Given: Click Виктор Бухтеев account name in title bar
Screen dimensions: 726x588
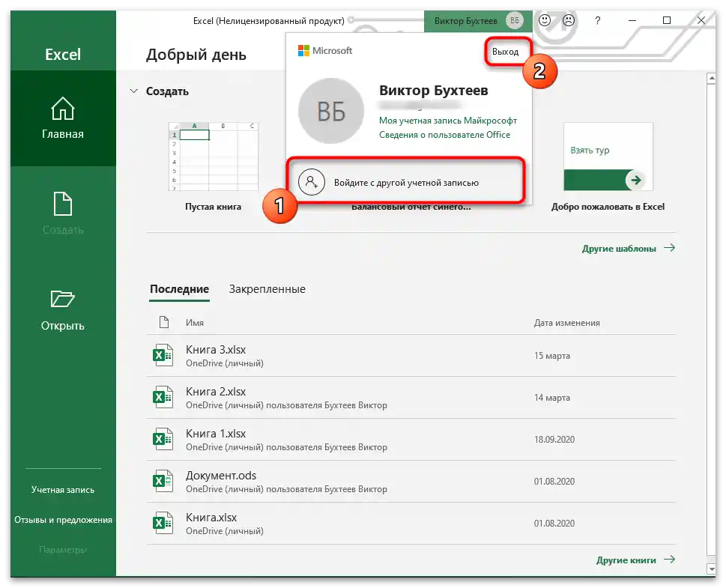Looking at the screenshot, I should coord(465,21).
